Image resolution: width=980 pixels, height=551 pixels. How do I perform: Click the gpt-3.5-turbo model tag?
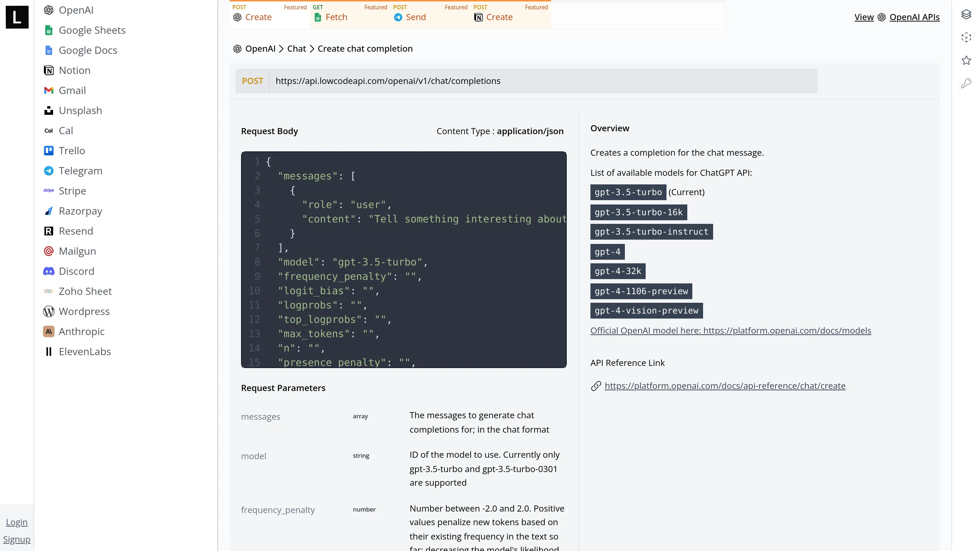pyautogui.click(x=628, y=192)
